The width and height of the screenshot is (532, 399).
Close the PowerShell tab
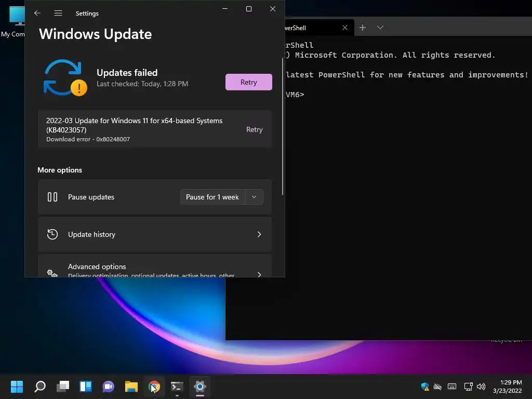345,28
